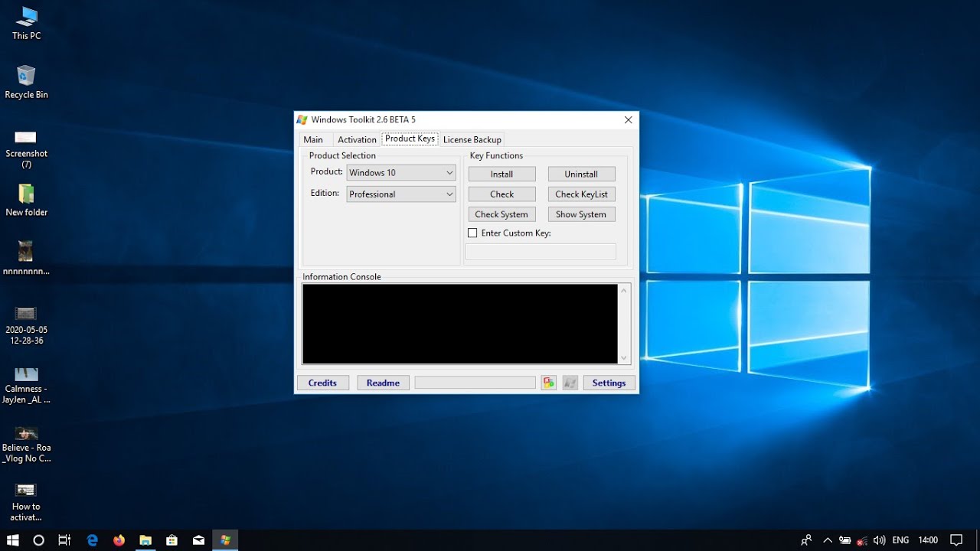Enable the Enter Custom Key checkbox
This screenshot has height=551, width=980.
472,233
